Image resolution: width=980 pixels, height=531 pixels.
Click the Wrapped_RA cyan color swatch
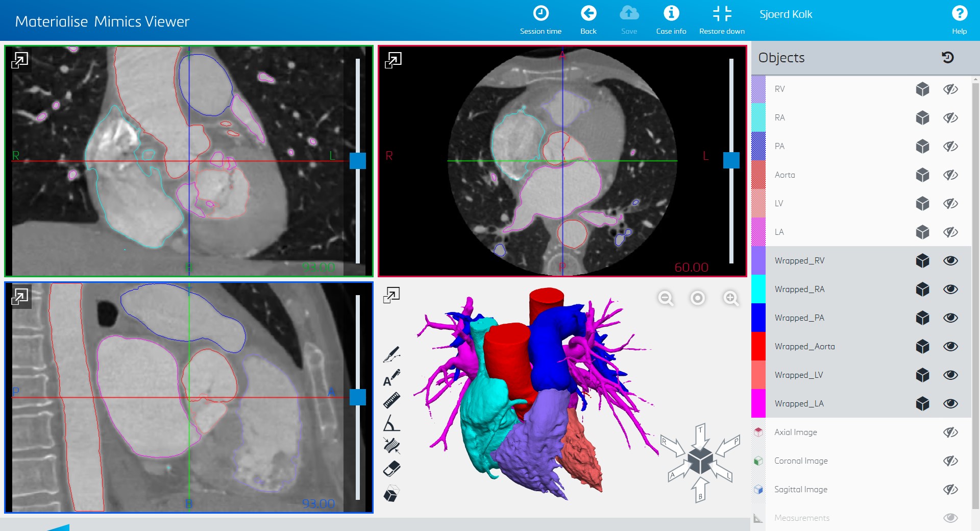point(758,289)
